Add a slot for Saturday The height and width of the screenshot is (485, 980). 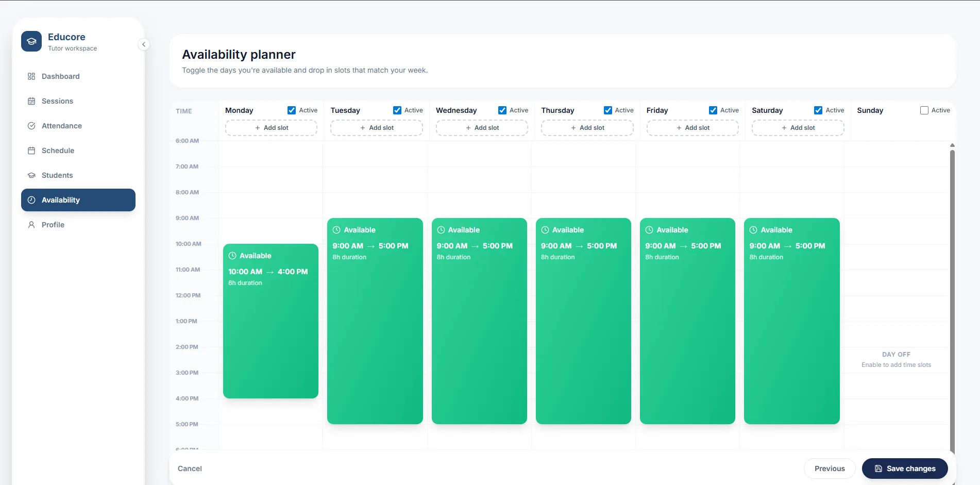click(798, 128)
